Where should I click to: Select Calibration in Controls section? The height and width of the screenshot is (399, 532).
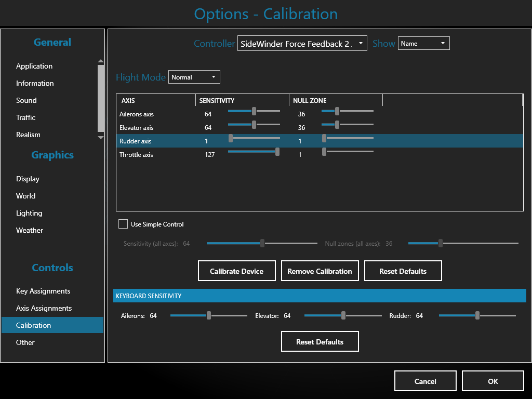pyautogui.click(x=52, y=325)
